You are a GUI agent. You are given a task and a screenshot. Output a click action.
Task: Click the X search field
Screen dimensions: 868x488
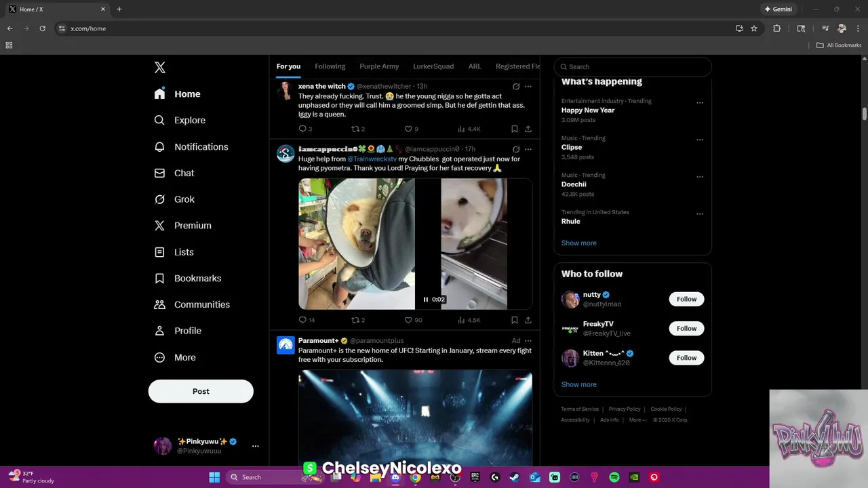pyautogui.click(x=633, y=66)
